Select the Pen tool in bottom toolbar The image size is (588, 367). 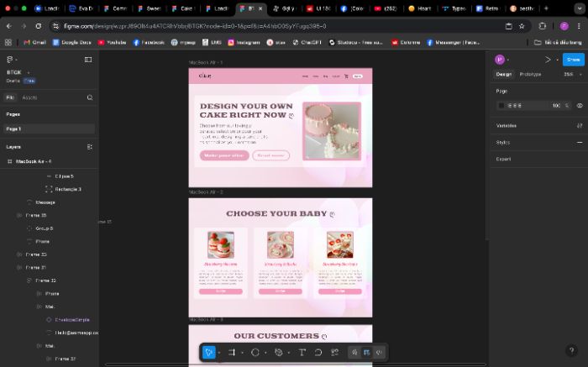(x=278, y=353)
